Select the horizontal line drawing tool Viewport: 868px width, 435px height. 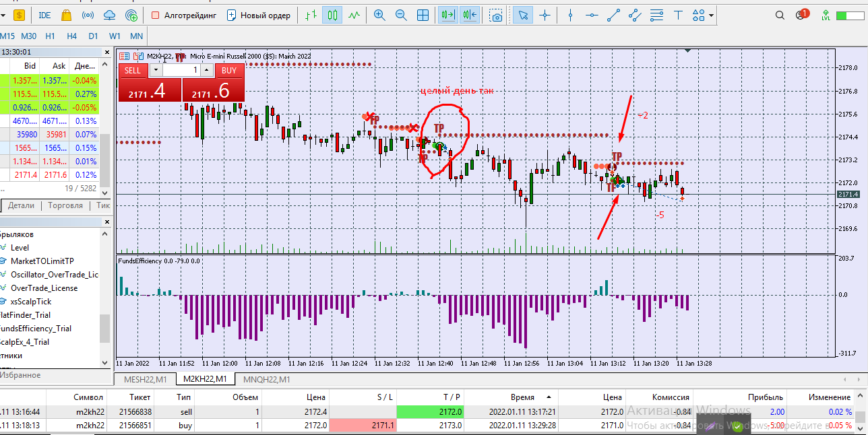pos(592,15)
